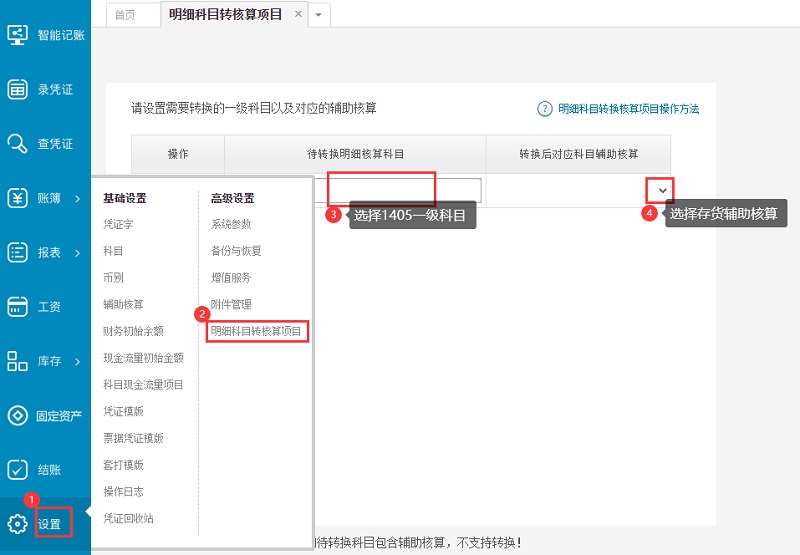
Task: Click the 固定资产 fixed assets icon
Action: tap(18, 415)
